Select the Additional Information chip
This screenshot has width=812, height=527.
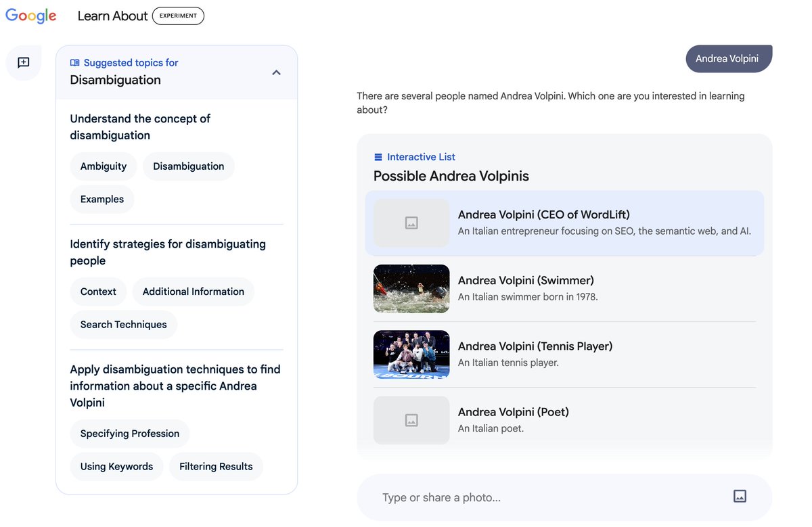click(194, 292)
